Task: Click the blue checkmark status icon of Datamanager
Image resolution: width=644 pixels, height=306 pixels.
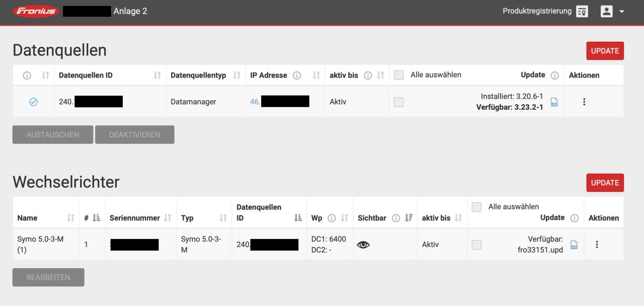Action: pos(34,102)
